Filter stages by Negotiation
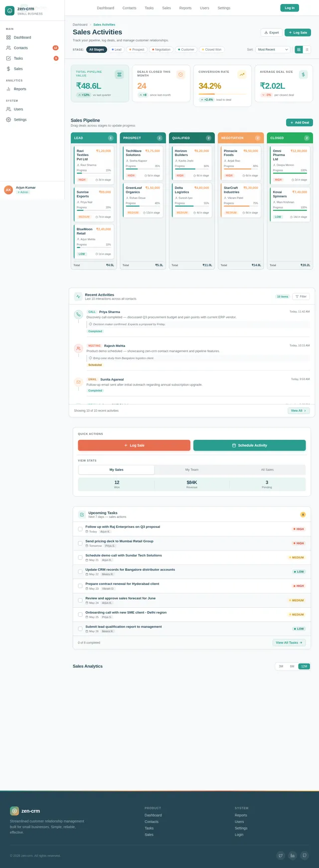This screenshot has width=319, height=868. (x=161, y=49)
